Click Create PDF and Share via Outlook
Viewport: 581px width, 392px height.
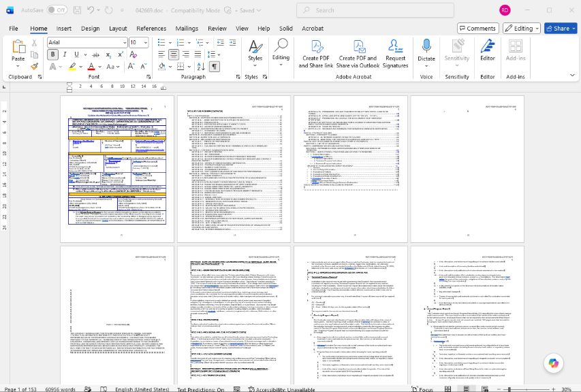358,54
